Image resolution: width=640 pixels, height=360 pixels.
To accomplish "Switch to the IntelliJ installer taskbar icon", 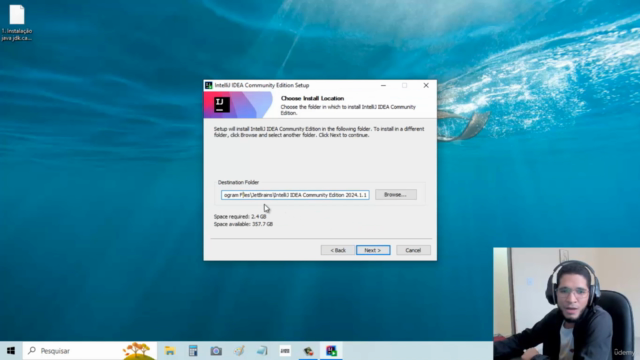I will coord(331,351).
